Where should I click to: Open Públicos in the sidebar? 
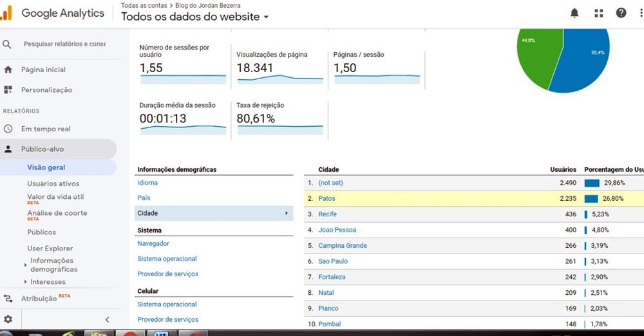pos(41,232)
